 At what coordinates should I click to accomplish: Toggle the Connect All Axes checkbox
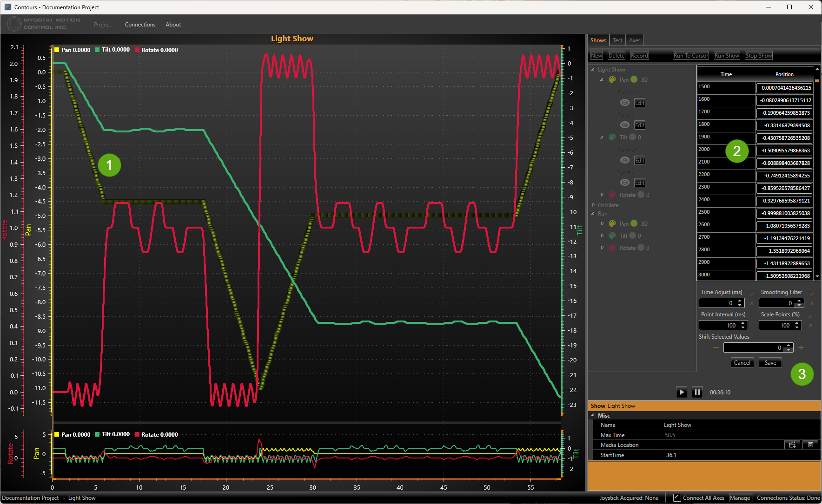click(677, 497)
